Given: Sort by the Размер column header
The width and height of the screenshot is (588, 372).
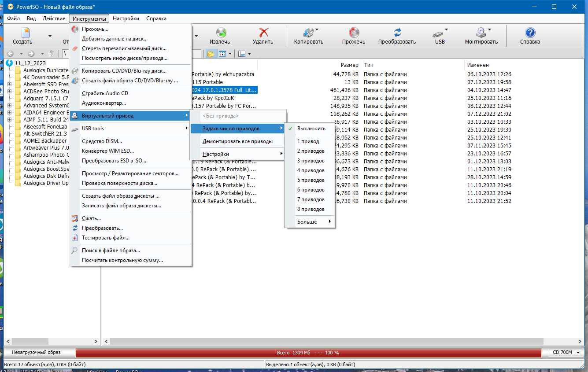Looking at the screenshot, I should pyautogui.click(x=349, y=65).
